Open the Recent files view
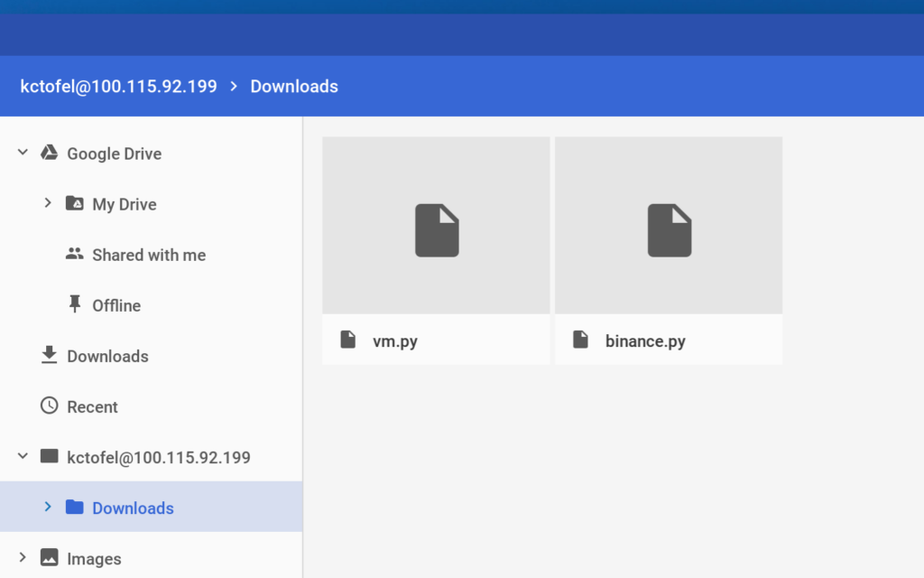924x578 pixels. (93, 407)
